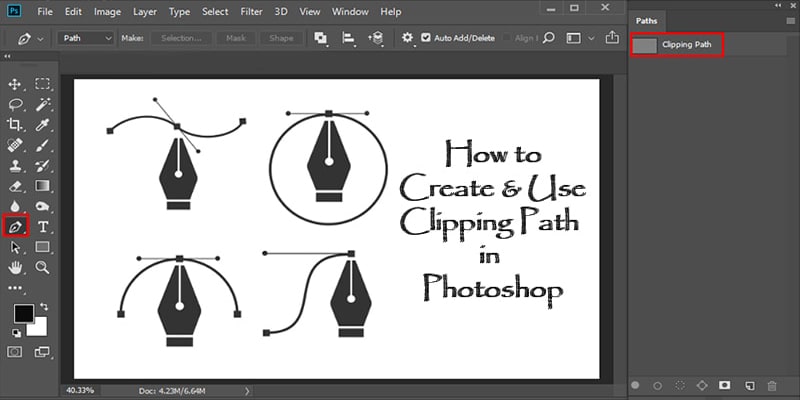Image resolution: width=800 pixels, height=400 pixels.
Task: Click the Make Shape button
Action: click(281, 38)
